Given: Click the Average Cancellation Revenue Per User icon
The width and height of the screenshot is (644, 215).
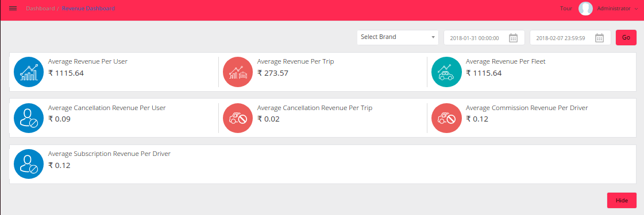Looking at the screenshot, I should point(29,118).
